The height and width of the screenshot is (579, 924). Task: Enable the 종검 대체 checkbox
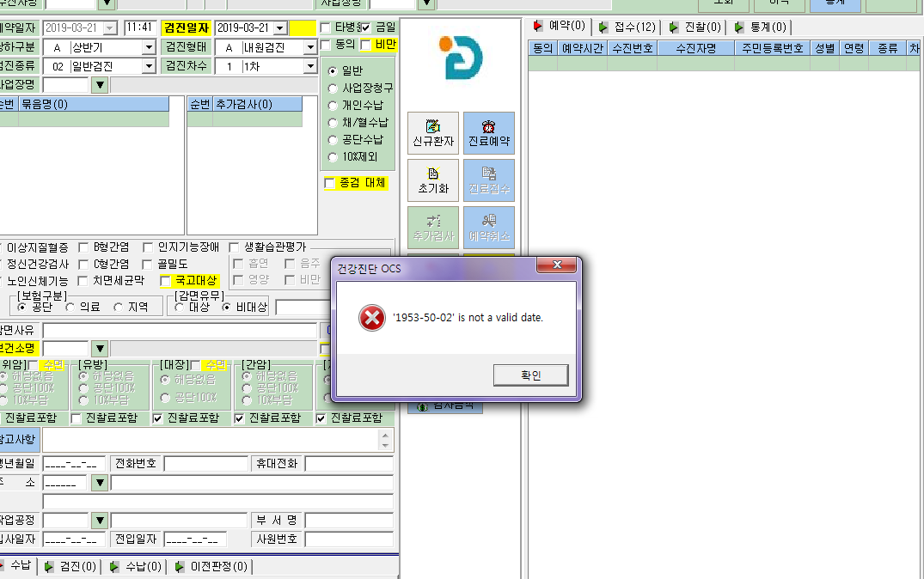tap(329, 183)
